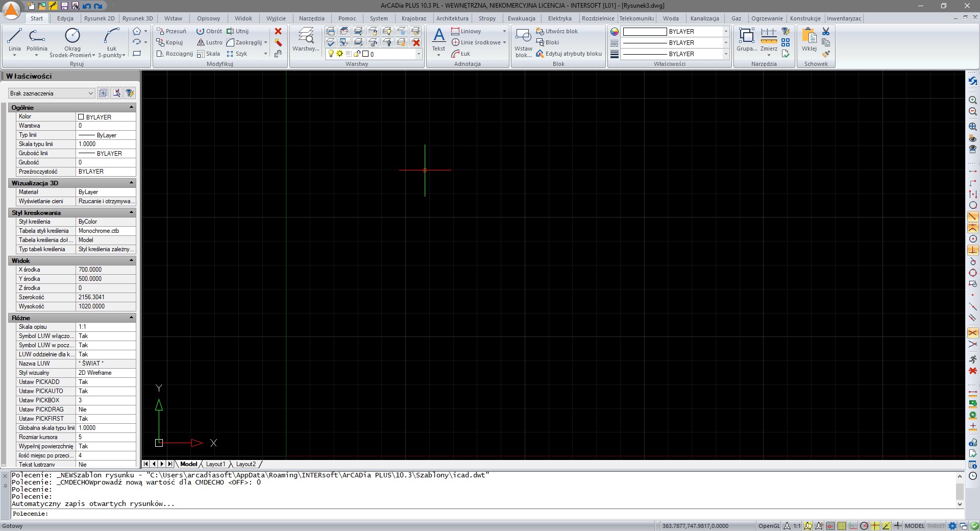Image resolution: width=980 pixels, height=531 pixels.
Task: Click the zoom in magnifier on right toolbar
Action: pyautogui.click(x=973, y=100)
